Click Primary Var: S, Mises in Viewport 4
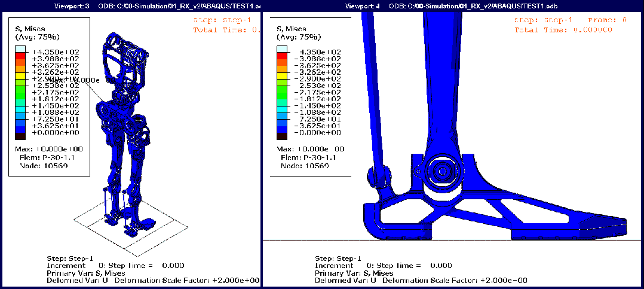Viewport: 644px width, 289px height. [x=354, y=273]
